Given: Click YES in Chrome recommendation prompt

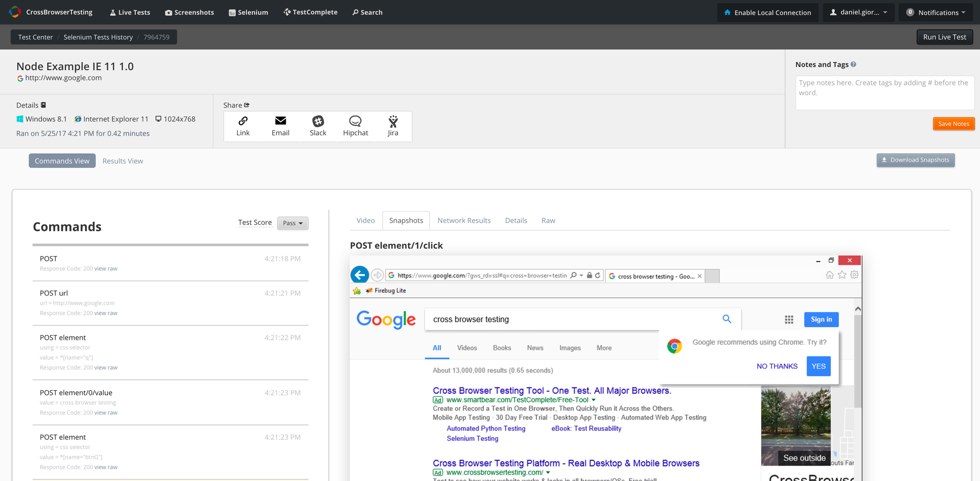Looking at the screenshot, I should 819,366.
